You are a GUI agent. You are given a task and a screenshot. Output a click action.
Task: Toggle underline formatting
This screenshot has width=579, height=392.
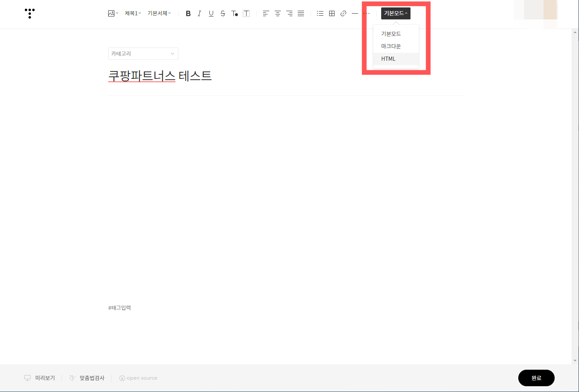click(211, 13)
